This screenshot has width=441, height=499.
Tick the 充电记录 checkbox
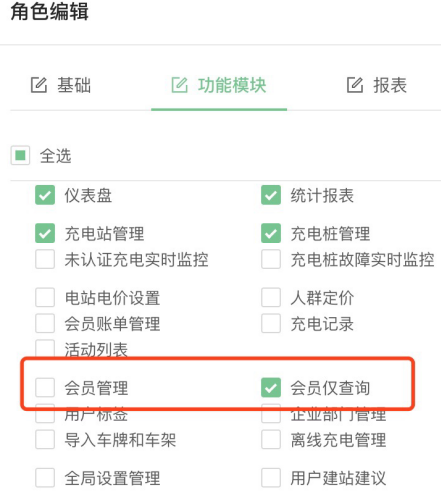[271, 323]
